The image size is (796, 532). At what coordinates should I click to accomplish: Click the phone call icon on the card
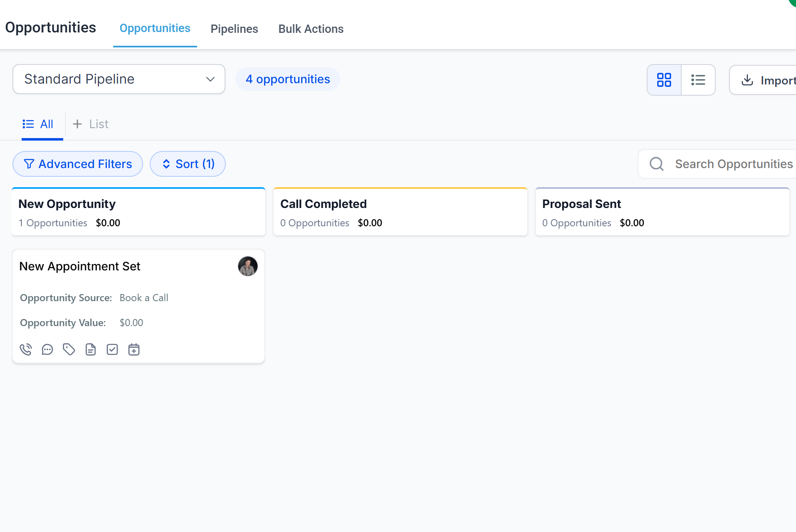coord(26,349)
